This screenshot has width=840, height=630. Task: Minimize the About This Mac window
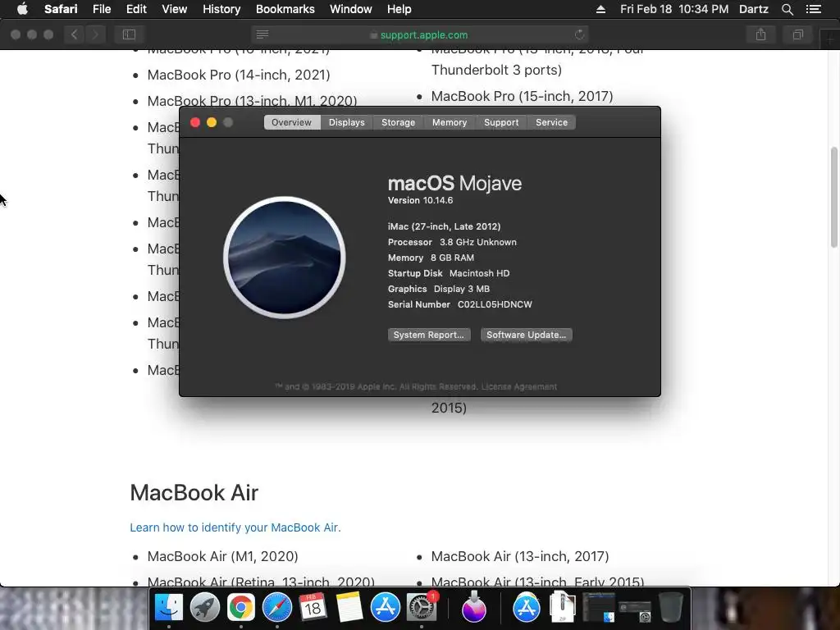[x=212, y=122]
